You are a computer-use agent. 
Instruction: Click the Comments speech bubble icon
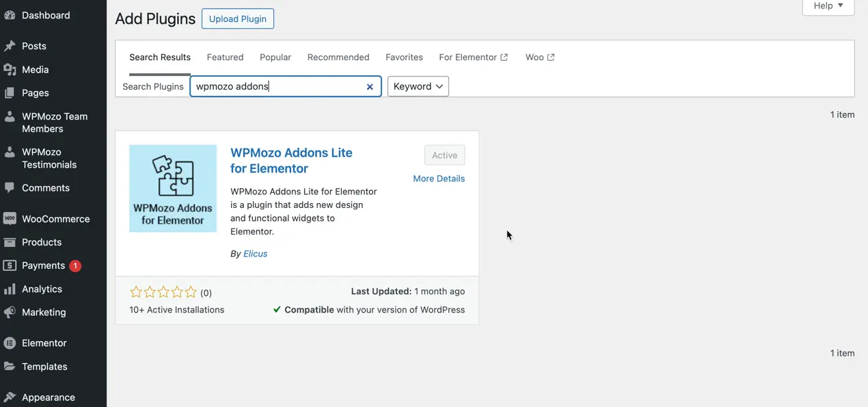pyautogui.click(x=10, y=188)
